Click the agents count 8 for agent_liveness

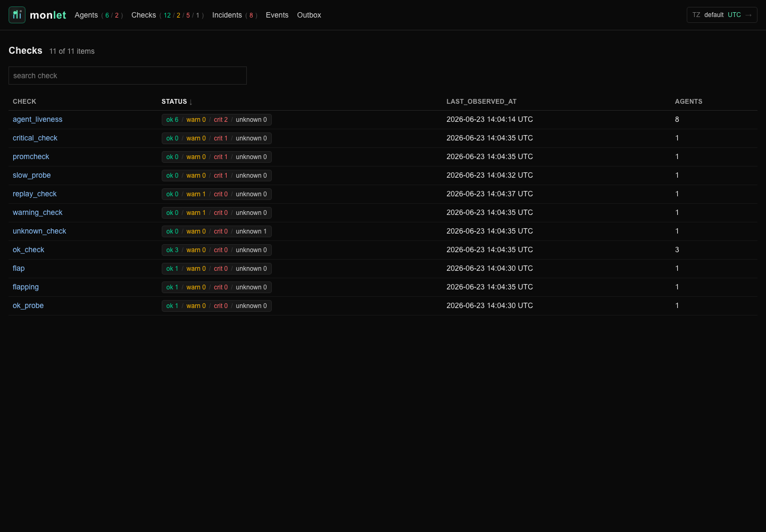pyautogui.click(x=677, y=119)
